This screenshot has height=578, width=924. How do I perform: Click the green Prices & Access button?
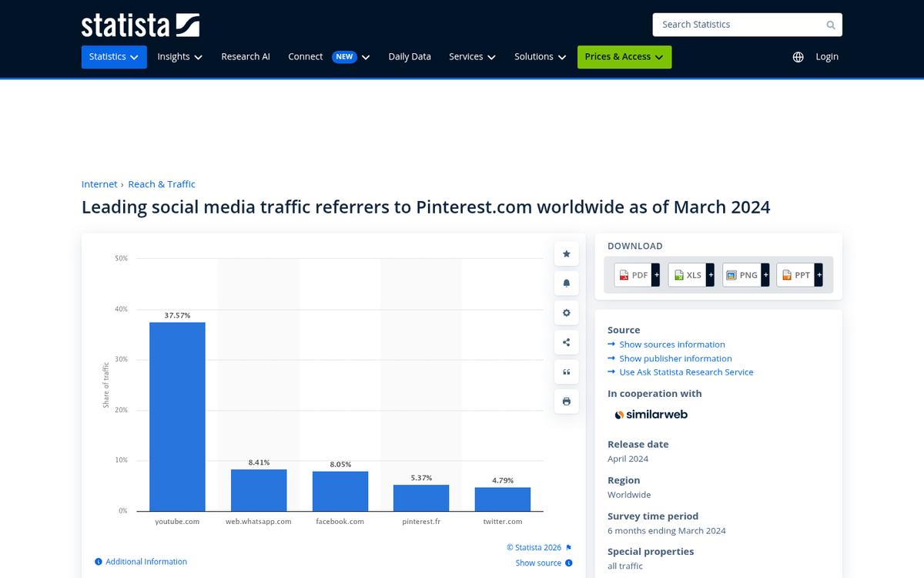coord(624,56)
